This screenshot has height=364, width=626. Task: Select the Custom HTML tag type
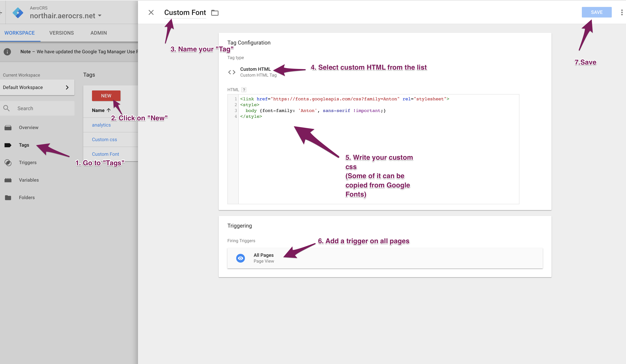(258, 72)
